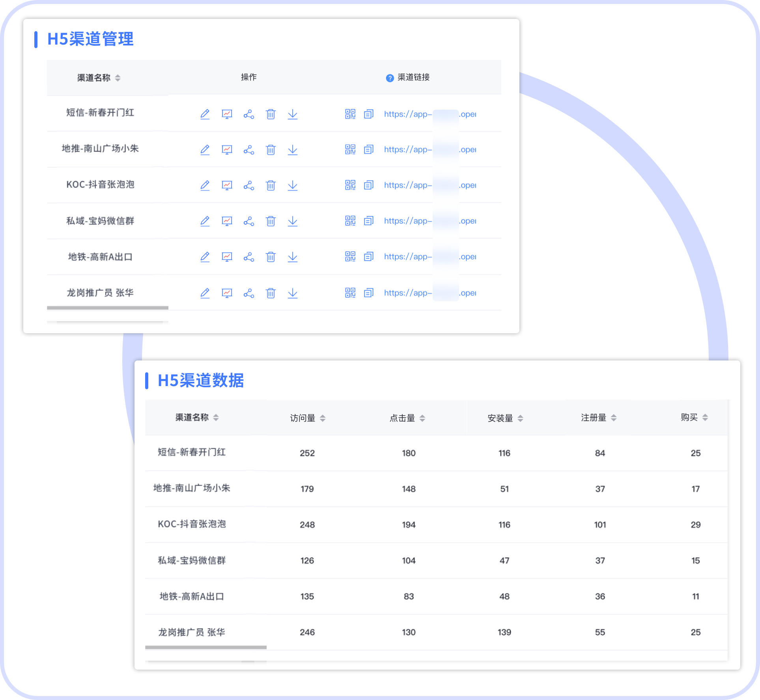Edit the 短信-新春开门红 channel
The image size is (760, 700).
(x=205, y=114)
